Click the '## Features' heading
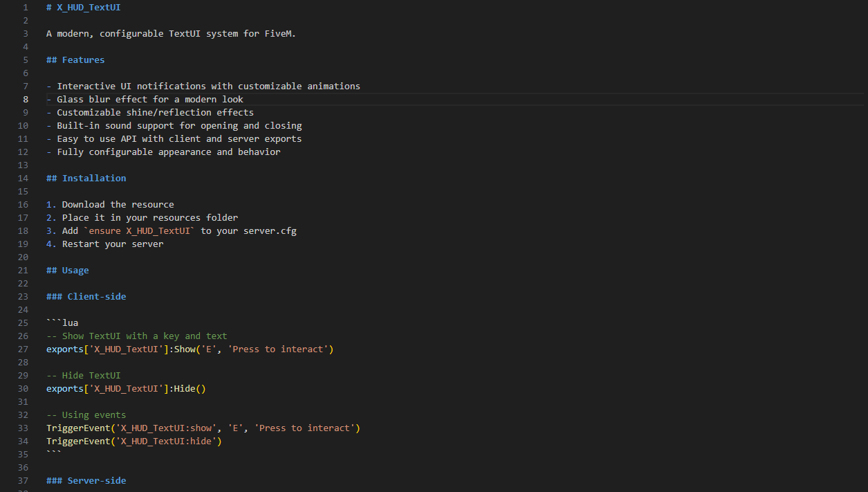This screenshot has height=492, width=868. 75,60
